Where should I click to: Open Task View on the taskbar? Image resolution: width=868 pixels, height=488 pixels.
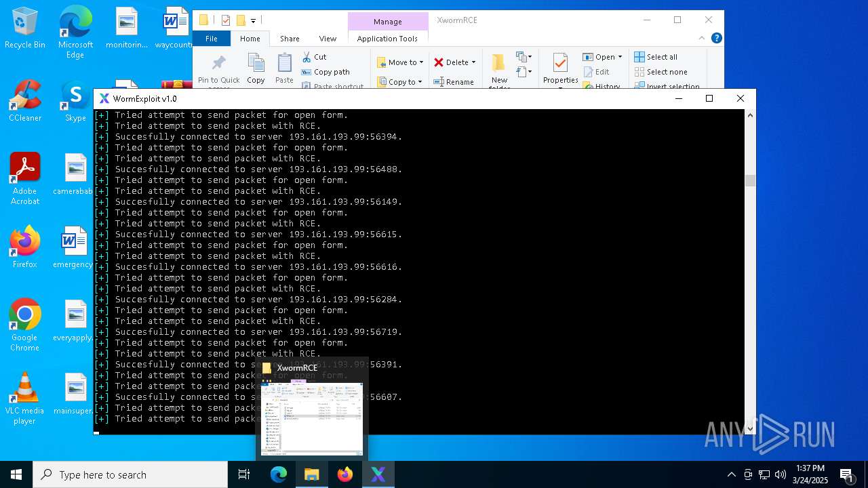point(244,474)
